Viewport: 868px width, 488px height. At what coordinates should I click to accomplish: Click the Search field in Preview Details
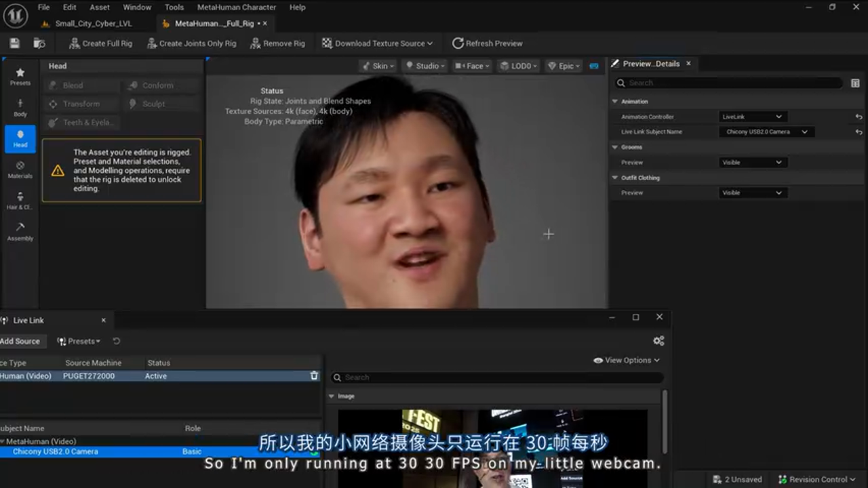pyautogui.click(x=726, y=82)
